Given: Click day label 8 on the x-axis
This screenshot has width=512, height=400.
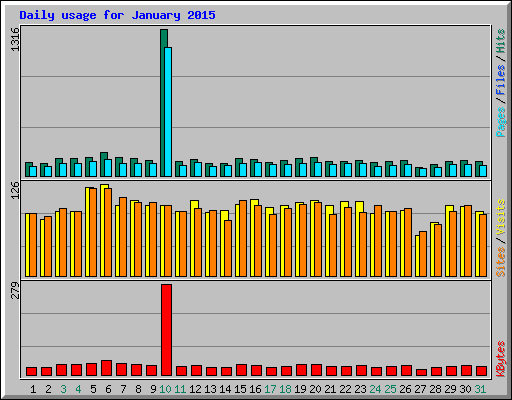Looking at the screenshot, I should pos(138,389).
